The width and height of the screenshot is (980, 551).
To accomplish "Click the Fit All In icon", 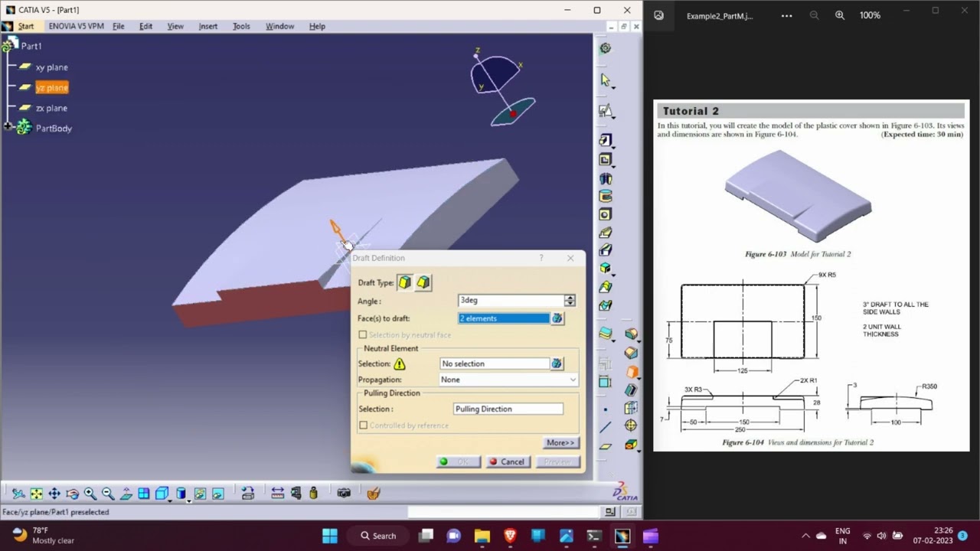I will coord(36,494).
